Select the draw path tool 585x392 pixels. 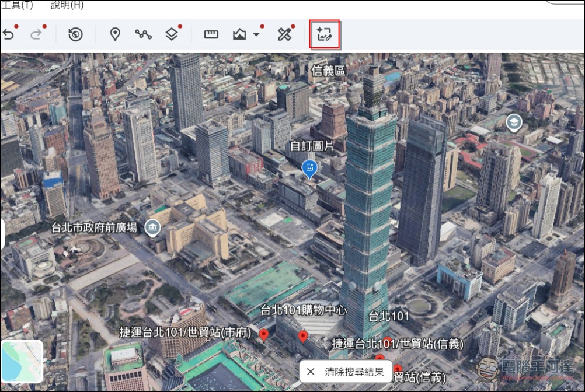pyautogui.click(x=143, y=34)
